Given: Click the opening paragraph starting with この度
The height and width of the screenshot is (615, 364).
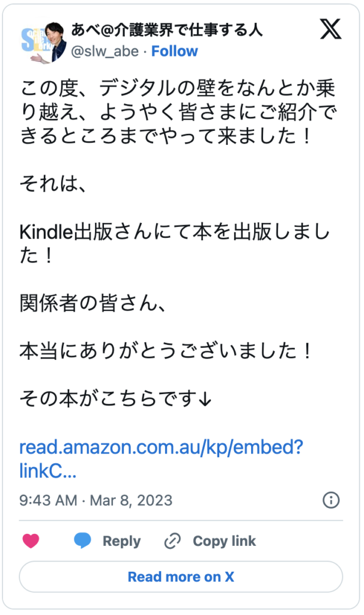Looking at the screenshot, I should pos(181,114).
